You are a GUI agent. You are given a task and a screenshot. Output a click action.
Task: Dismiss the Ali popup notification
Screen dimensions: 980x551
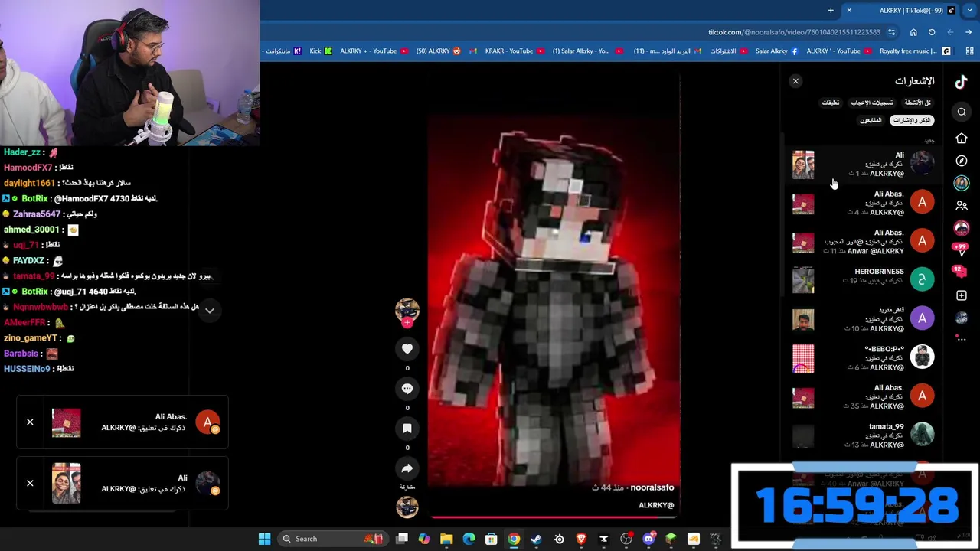coord(30,483)
